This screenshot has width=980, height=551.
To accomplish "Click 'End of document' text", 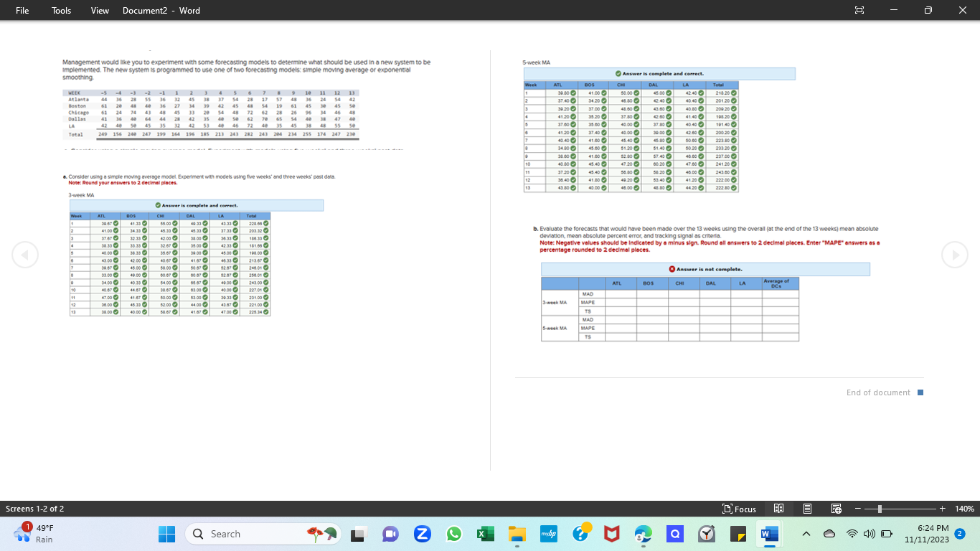I will point(878,392).
